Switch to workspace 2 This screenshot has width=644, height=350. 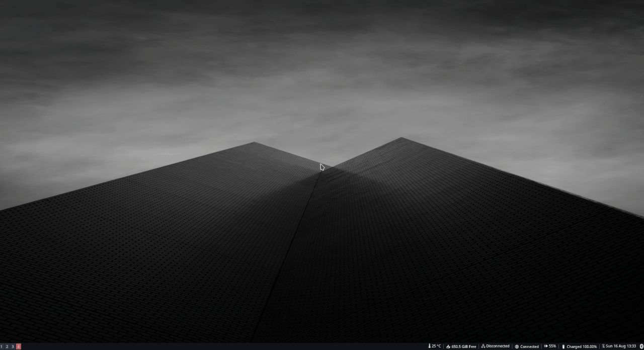pos(7,346)
